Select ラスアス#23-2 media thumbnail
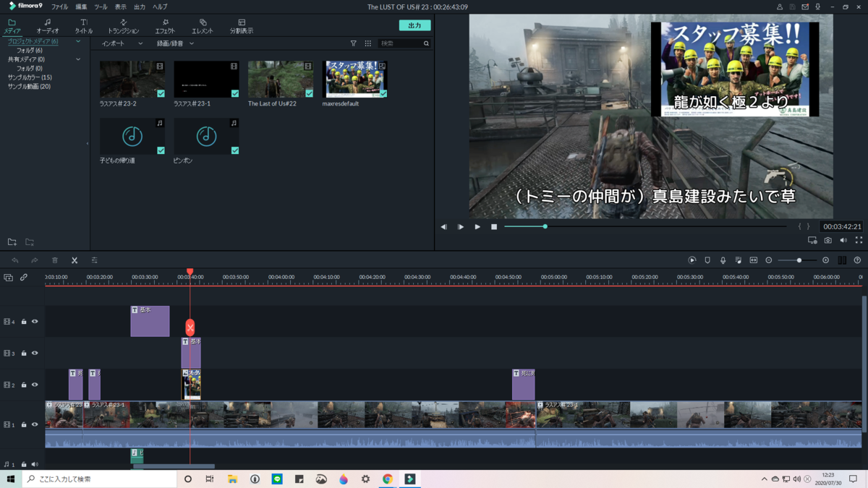This screenshot has width=868, height=488. click(x=132, y=80)
